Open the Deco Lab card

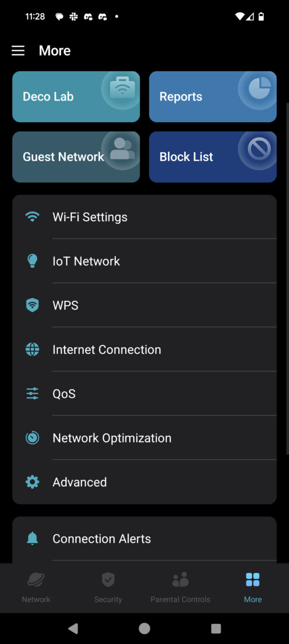[x=76, y=96]
